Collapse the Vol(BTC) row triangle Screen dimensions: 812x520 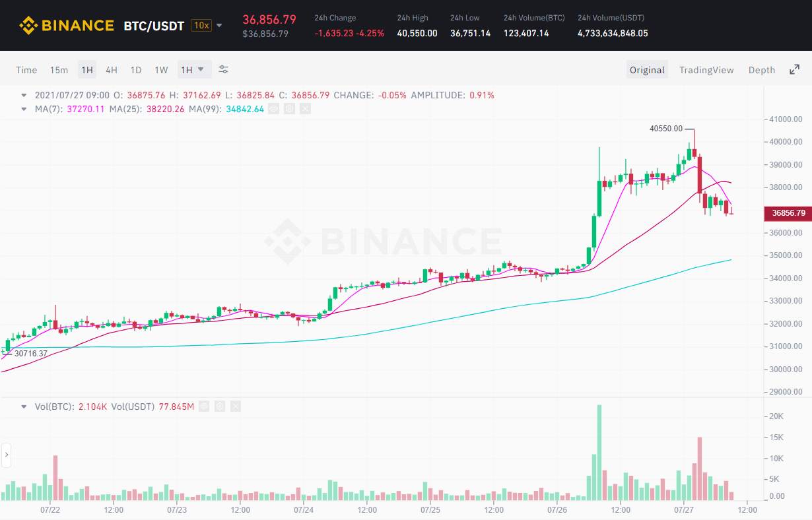24,406
